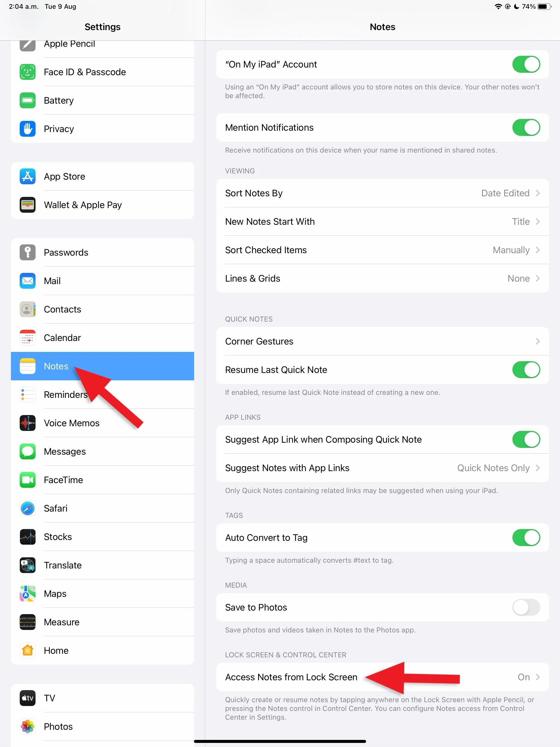This screenshot has height=747, width=560.
Task: Open the Suggest Notes with App Links option
Action: (x=382, y=468)
